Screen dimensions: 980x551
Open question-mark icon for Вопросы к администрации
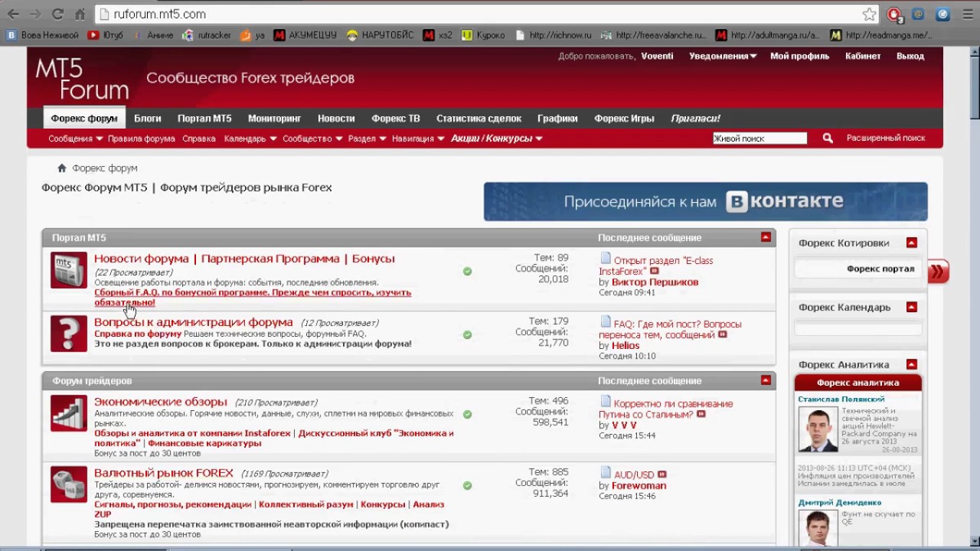tap(69, 334)
